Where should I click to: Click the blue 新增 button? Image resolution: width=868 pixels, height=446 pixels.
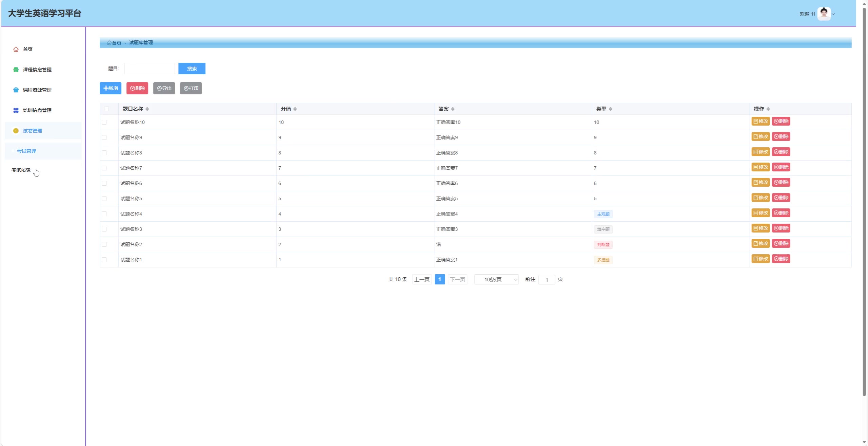coord(111,88)
